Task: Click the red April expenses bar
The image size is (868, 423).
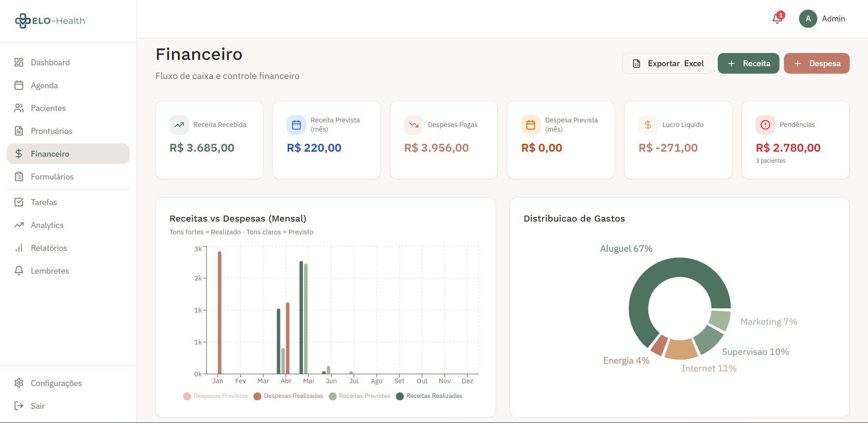Action: [288, 338]
